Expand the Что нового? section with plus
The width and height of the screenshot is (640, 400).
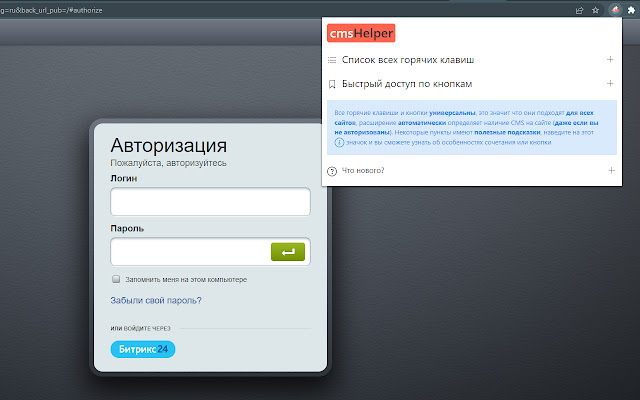[611, 171]
